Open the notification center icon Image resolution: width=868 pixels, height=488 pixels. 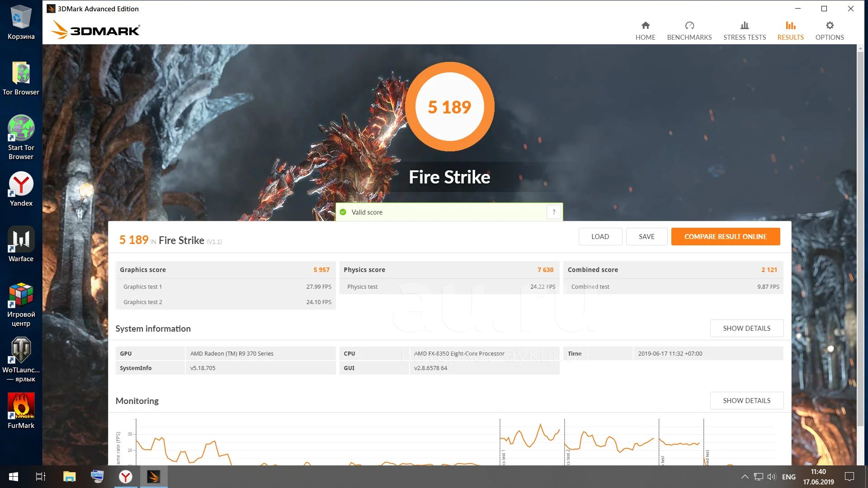pyautogui.click(x=849, y=477)
